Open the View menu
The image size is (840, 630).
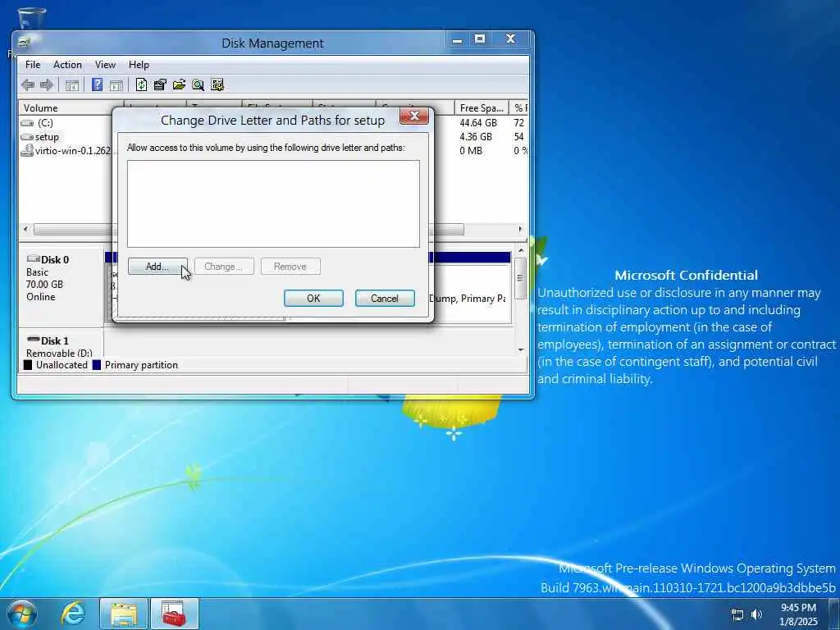coord(105,65)
